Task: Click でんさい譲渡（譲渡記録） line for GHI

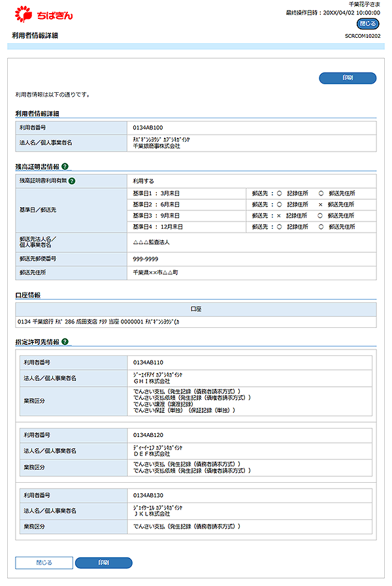Action: (163, 404)
